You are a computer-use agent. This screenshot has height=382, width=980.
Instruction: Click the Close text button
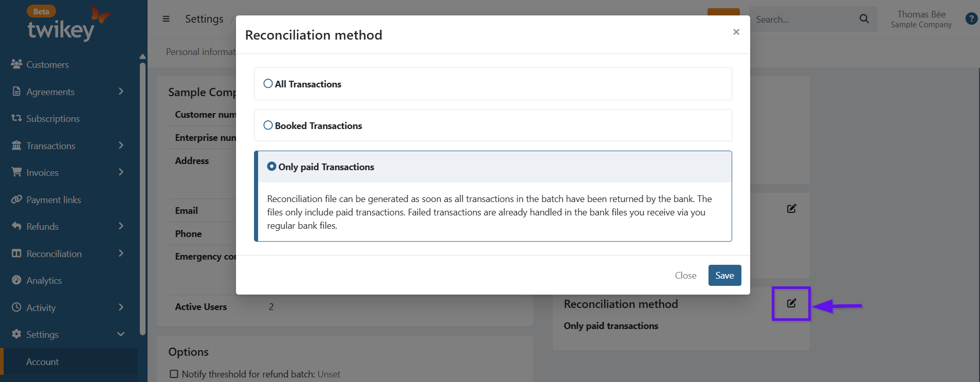pyautogui.click(x=685, y=276)
